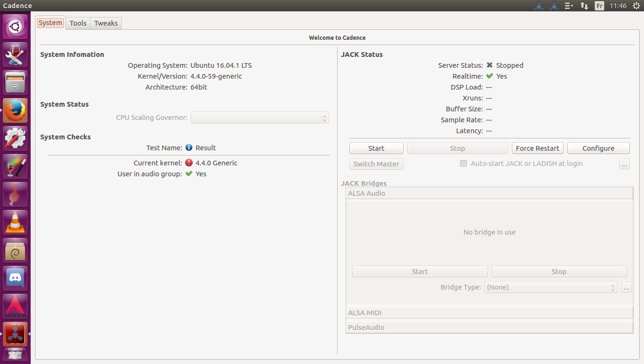This screenshot has height=364, width=644.
Task: Click the Cadence launcher icon
Action: point(15,334)
